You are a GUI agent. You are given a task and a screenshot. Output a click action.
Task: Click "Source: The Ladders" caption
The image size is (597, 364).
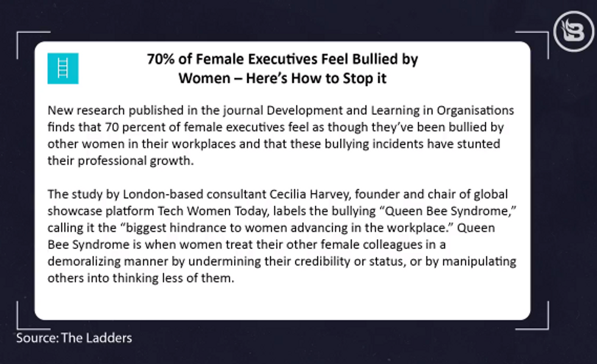(x=74, y=338)
